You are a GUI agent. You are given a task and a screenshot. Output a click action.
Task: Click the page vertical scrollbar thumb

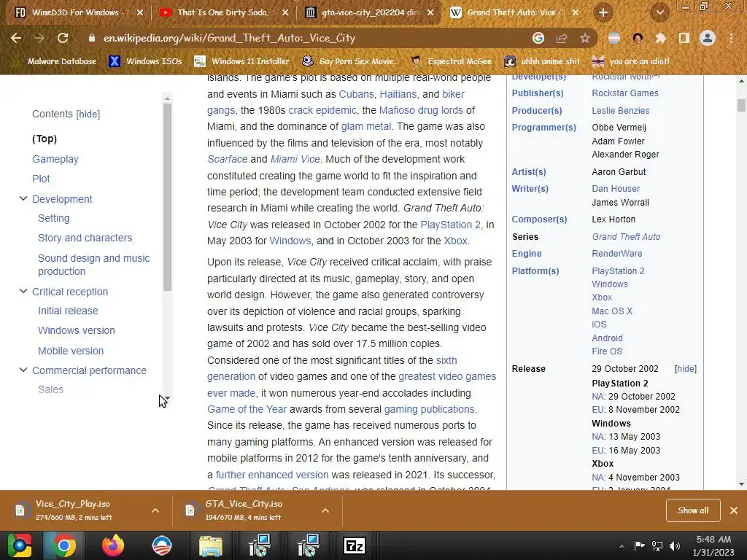click(741, 105)
